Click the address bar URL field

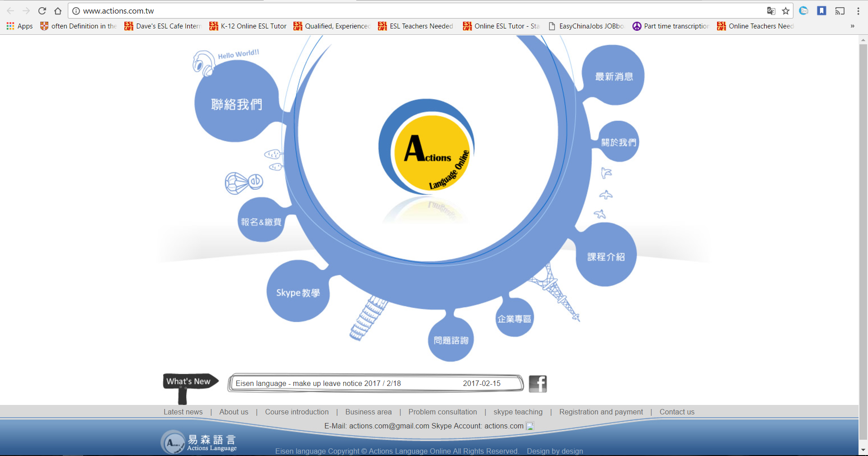point(407,11)
